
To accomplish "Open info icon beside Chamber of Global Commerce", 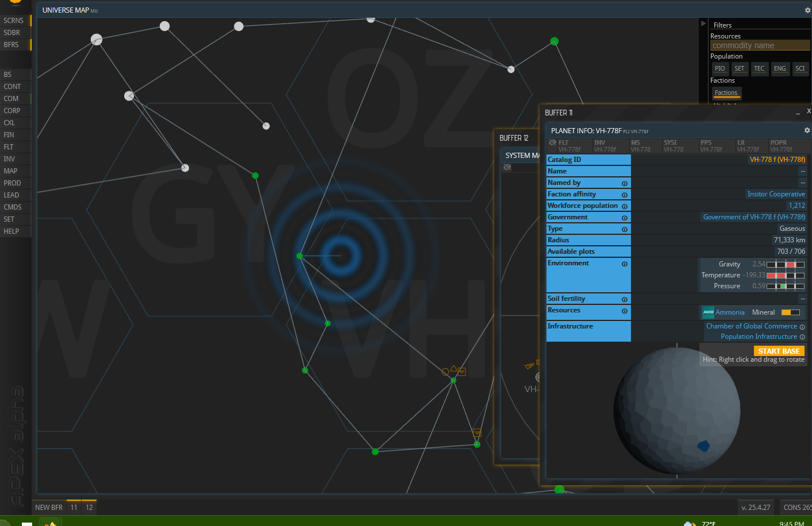I will (x=802, y=327).
